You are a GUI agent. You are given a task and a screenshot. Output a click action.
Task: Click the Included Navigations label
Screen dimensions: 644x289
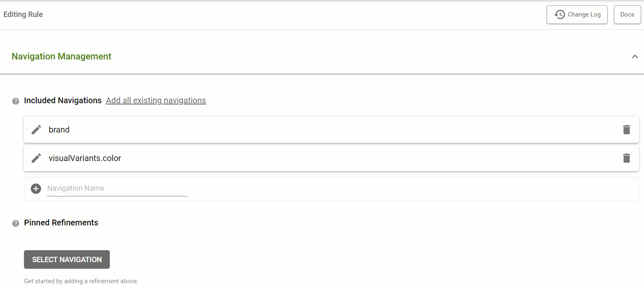point(63,100)
